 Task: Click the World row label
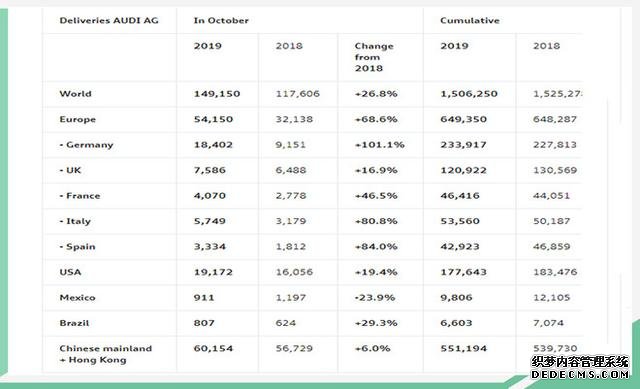76,93
